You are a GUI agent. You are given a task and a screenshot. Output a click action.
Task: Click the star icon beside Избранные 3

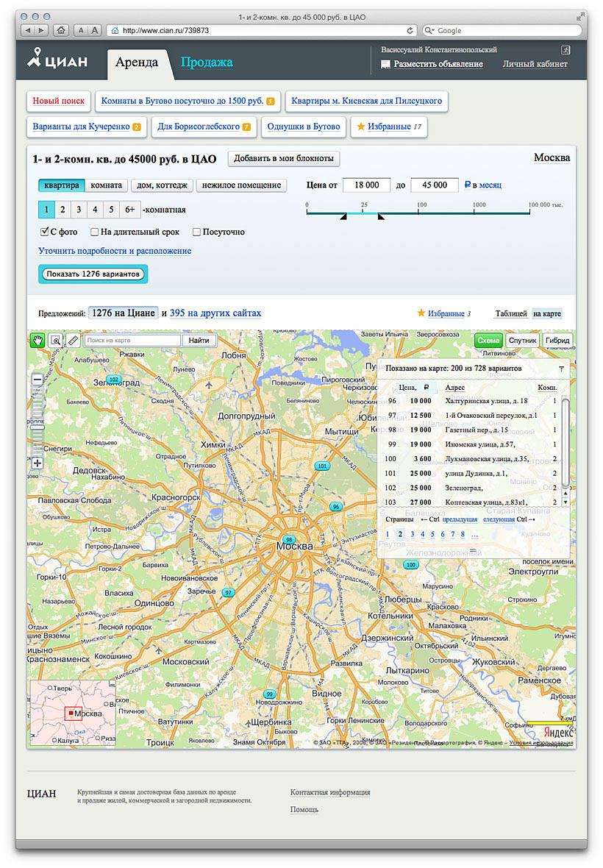421,313
